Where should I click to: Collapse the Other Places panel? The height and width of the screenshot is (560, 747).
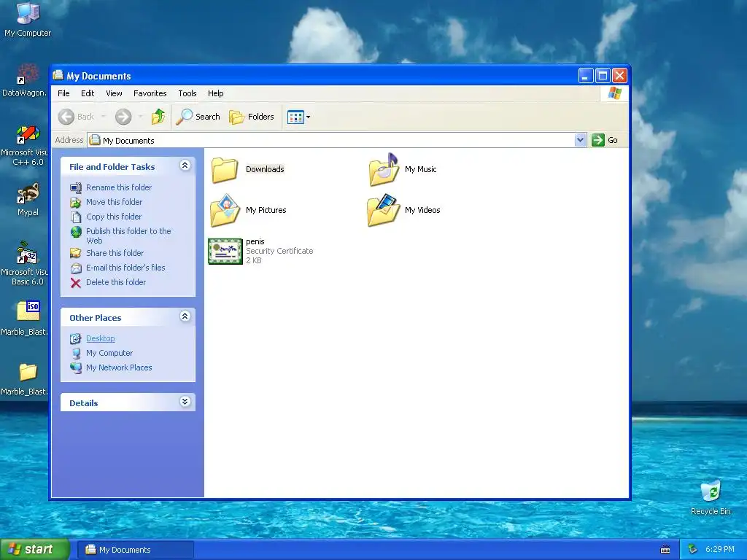click(x=185, y=316)
